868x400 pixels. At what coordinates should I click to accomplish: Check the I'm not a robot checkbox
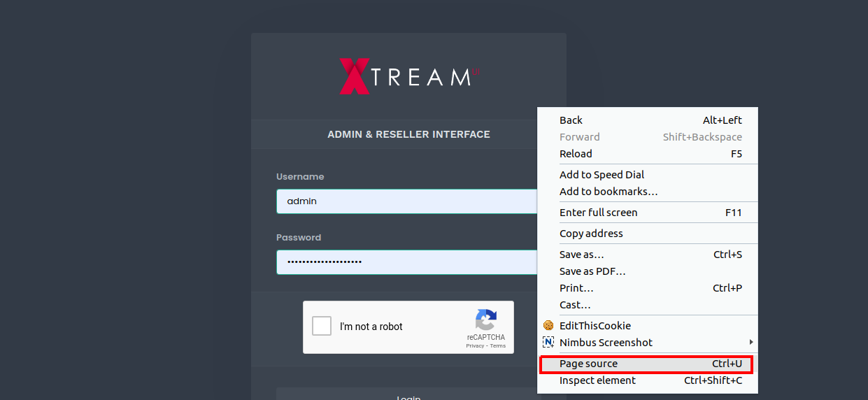click(x=322, y=326)
